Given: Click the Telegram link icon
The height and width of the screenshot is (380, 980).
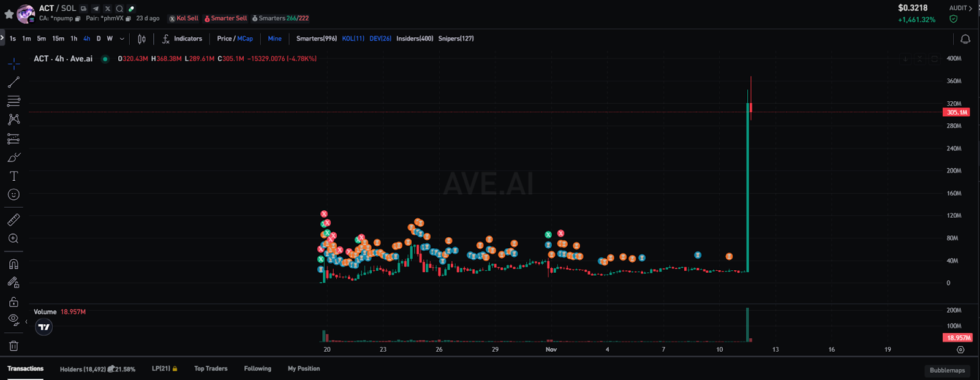Looking at the screenshot, I should pyautogui.click(x=96, y=9).
